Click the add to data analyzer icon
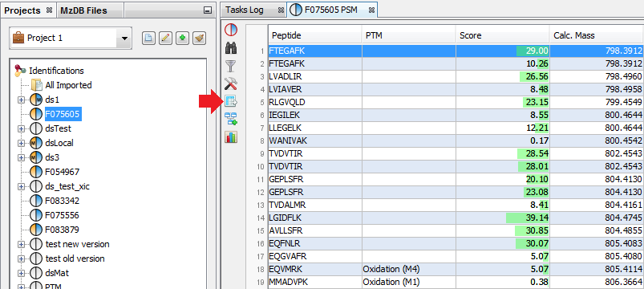 231,120
